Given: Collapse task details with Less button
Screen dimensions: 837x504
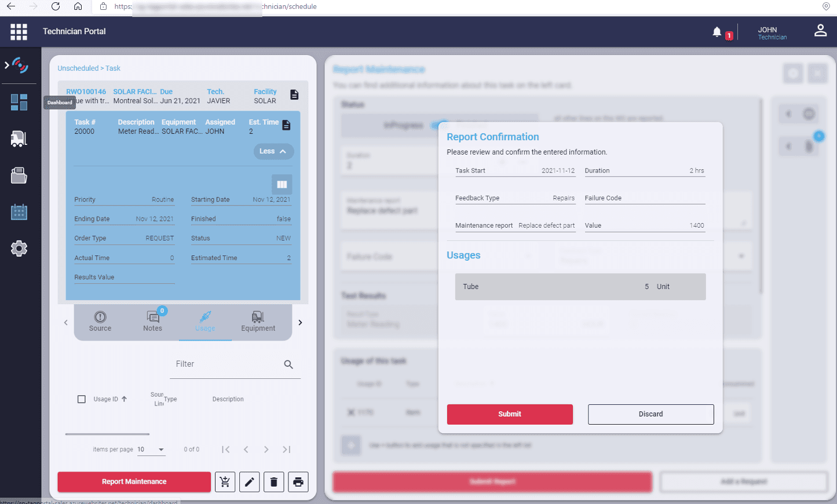Looking at the screenshot, I should point(273,151).
